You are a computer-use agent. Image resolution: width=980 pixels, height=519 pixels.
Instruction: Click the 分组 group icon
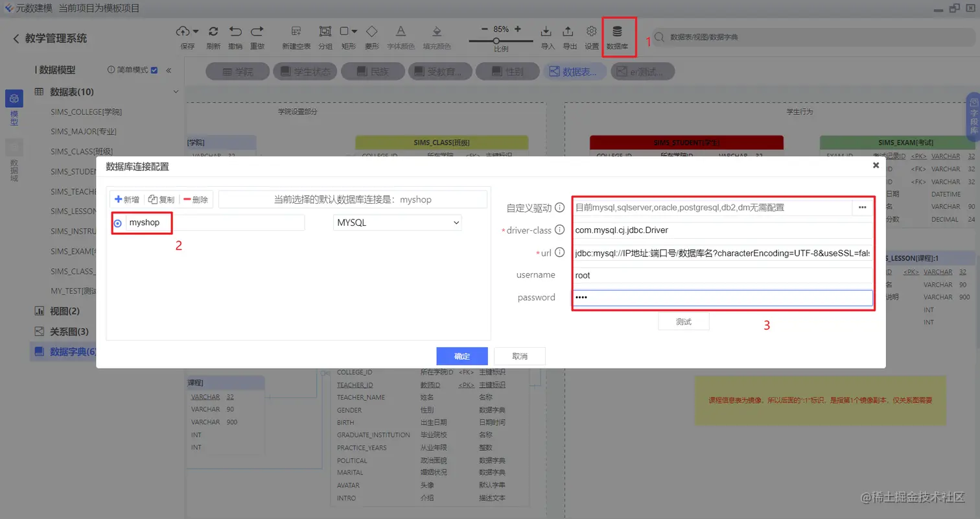tap(325, 31)
